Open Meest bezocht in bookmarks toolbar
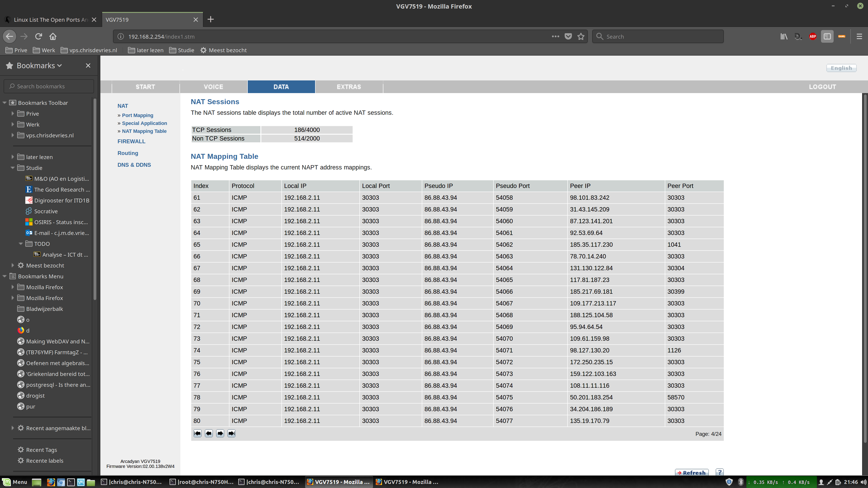 (223, 50)
